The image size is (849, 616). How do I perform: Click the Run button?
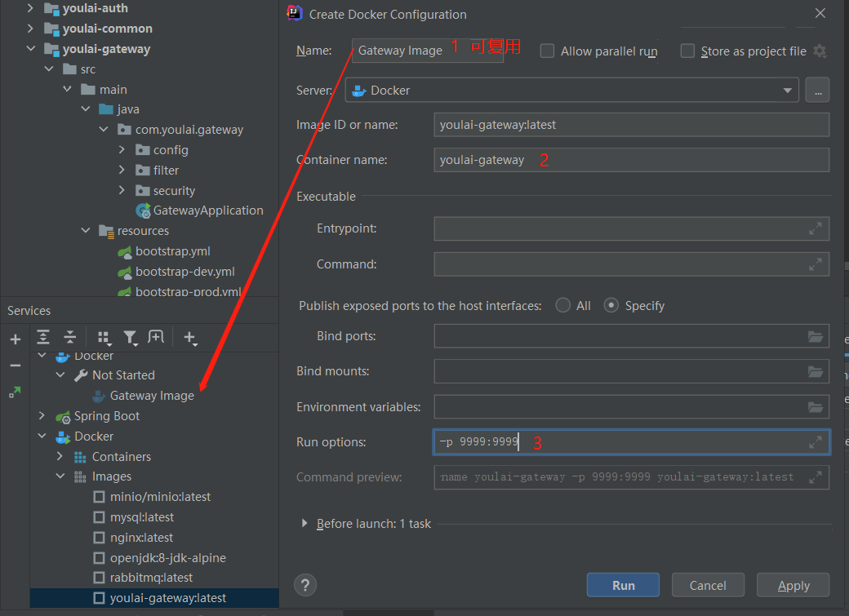[623, 585]
